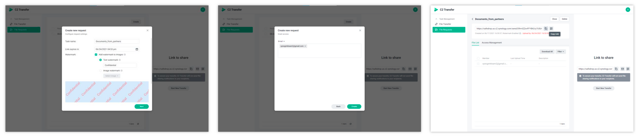Open the Select image dropdown
This screenshot has height=137, width=644.
(112, 76)
